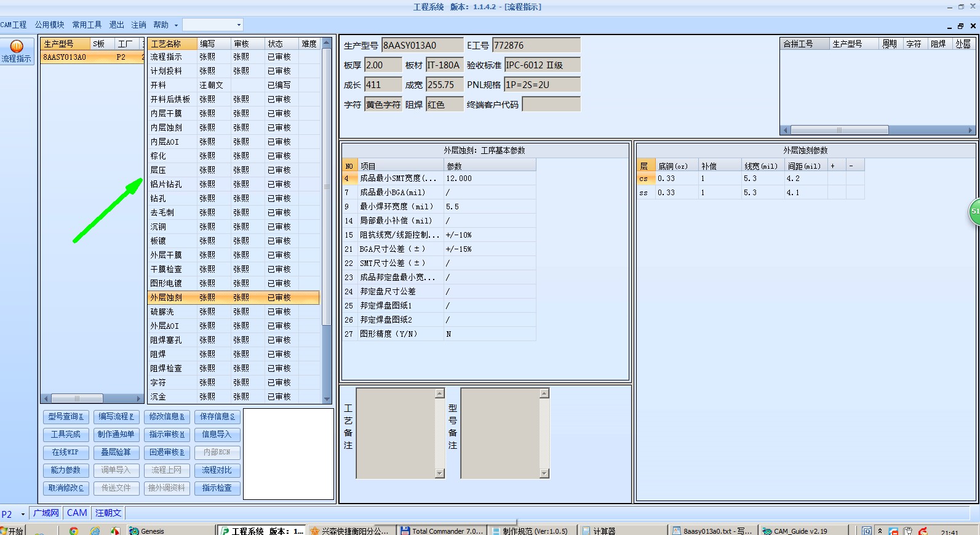980x535 pixels.
Task: Click the 工具完成 button
Action: [x=66, y=435]
